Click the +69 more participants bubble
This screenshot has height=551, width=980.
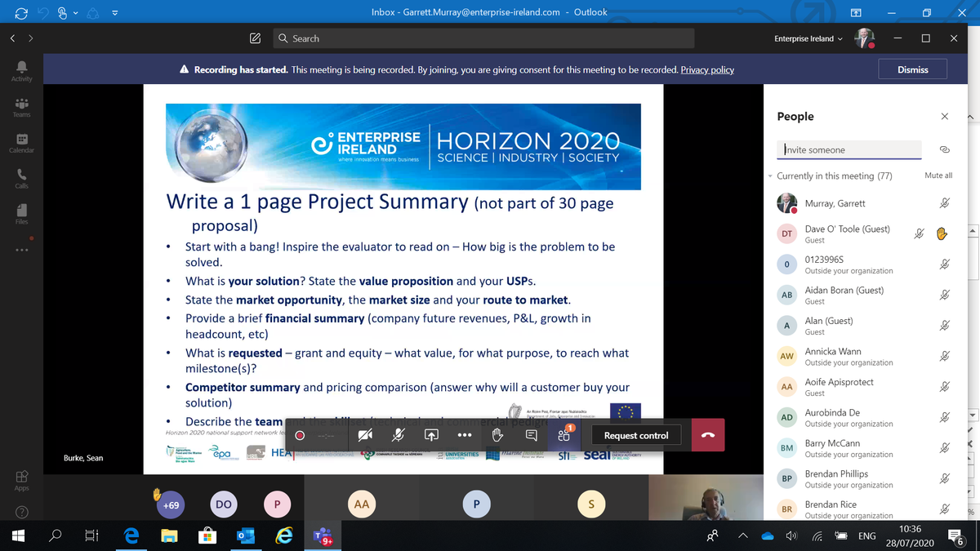(x=171, y=505)
